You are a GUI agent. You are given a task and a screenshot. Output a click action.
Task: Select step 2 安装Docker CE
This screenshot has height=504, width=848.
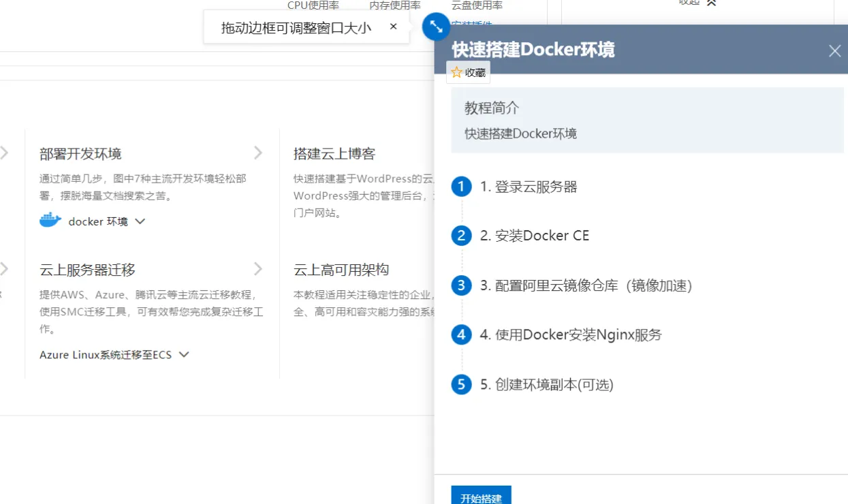(x=535, y=236)
